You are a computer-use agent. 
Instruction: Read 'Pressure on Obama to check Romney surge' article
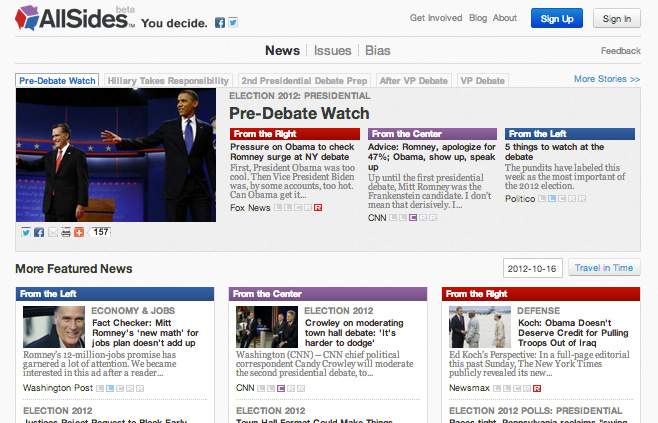[x=292, y=152]
